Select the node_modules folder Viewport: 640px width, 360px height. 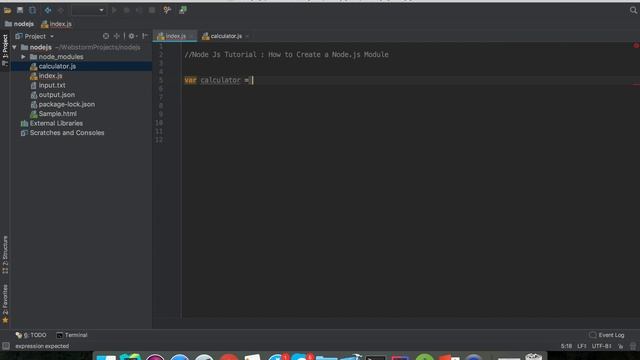click(60, 57)
